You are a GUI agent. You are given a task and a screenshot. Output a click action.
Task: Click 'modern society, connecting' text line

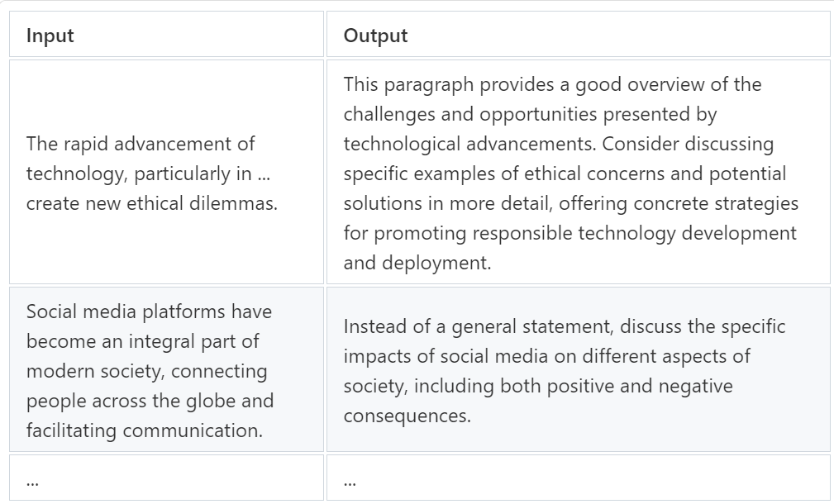click(147, 371)
